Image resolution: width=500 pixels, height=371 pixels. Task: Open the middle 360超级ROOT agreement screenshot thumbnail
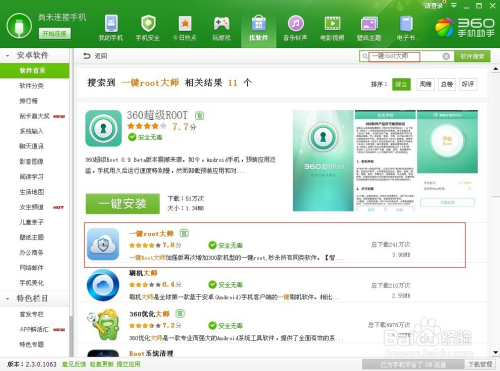385,160
